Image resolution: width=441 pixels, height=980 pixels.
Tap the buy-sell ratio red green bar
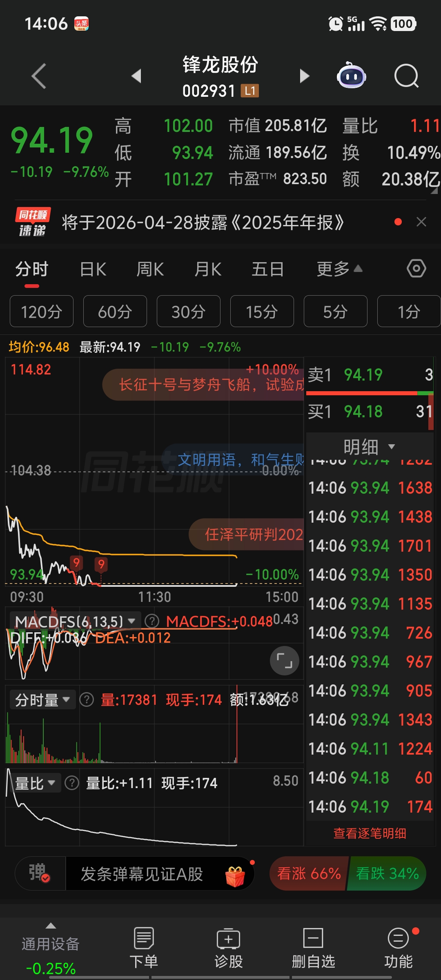pos(370,393)
